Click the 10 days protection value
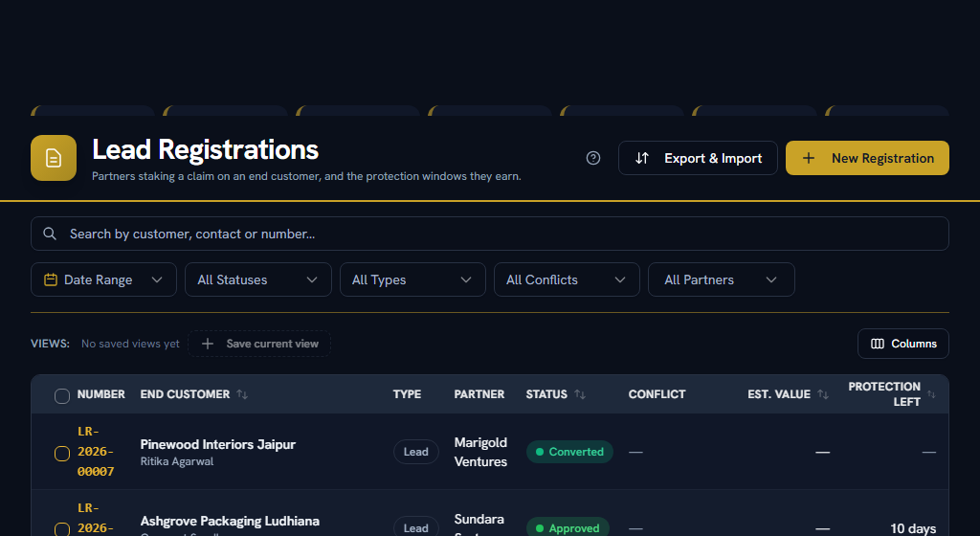 tap(912, 528)
